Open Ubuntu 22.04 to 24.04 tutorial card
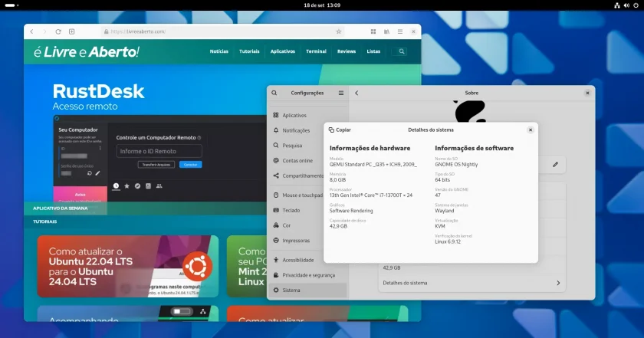Screen dimensions: 644x338 (x=128, y=266)
